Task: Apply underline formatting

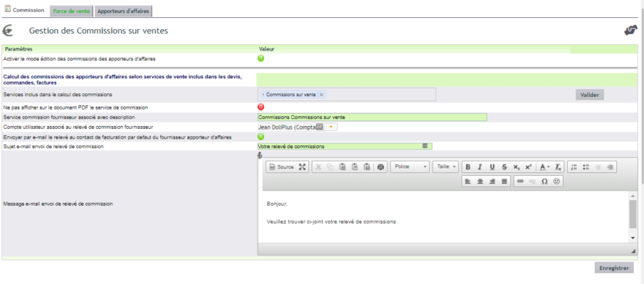Action: point(492,167)
